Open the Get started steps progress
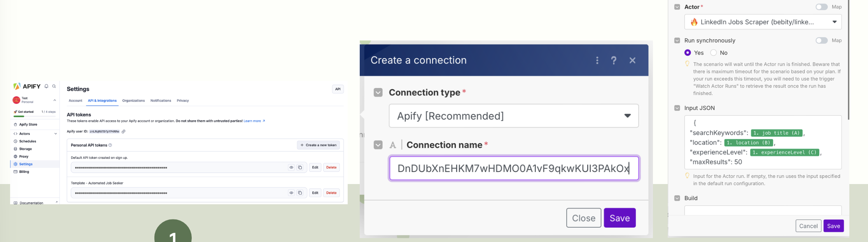 pos(35,113)
